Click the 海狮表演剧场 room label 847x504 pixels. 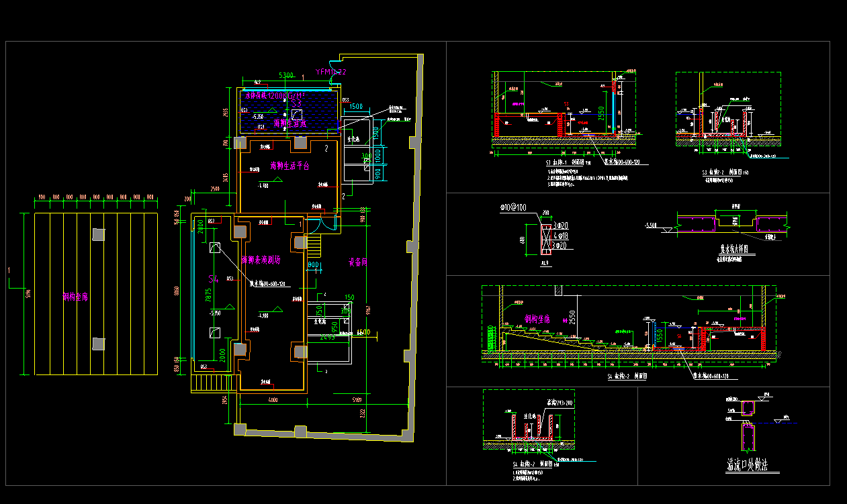tap(261, 259)
